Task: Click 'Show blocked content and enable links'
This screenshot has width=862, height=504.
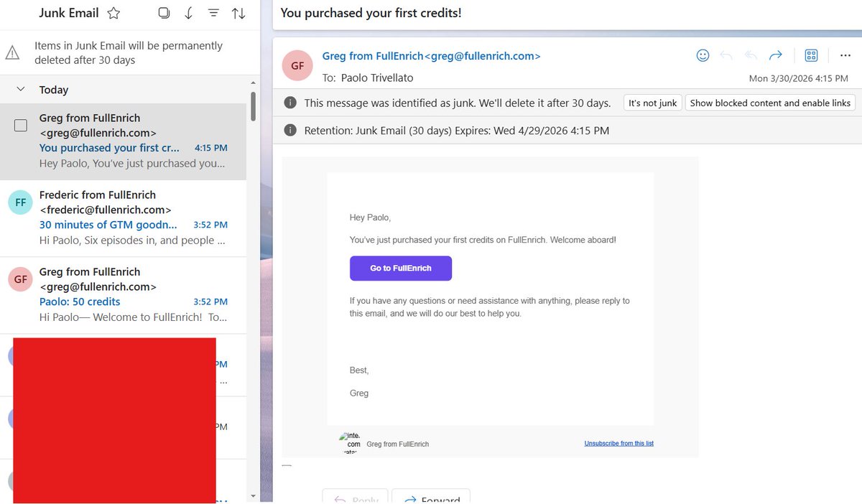Action: (770, 103)
